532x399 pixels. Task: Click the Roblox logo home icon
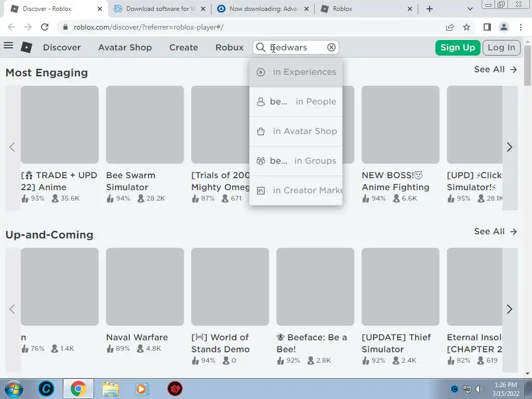(x=26, y=47)
